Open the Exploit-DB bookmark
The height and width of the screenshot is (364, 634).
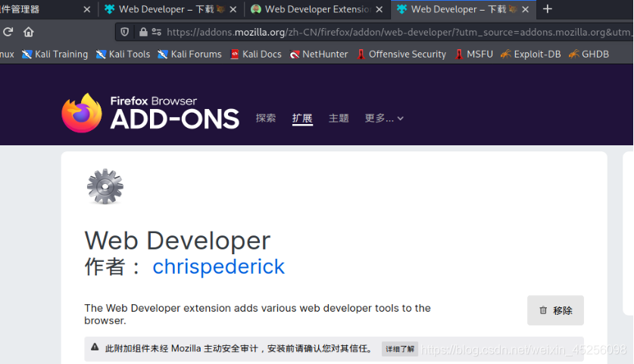click(x=530, y=54)
